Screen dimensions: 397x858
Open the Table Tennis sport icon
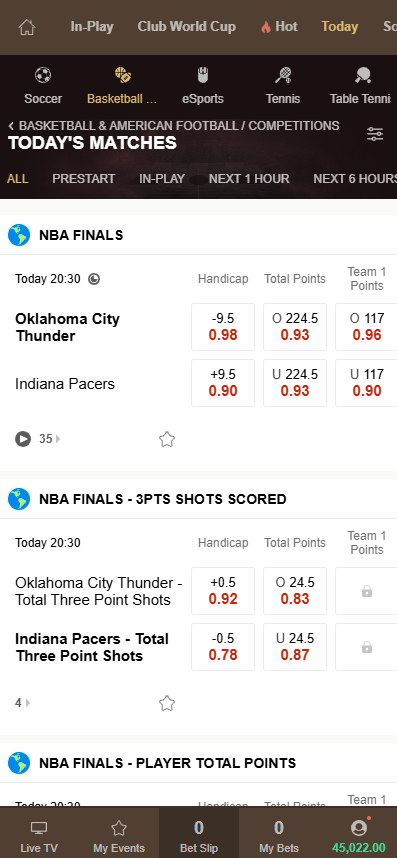[x=362, y=75]
